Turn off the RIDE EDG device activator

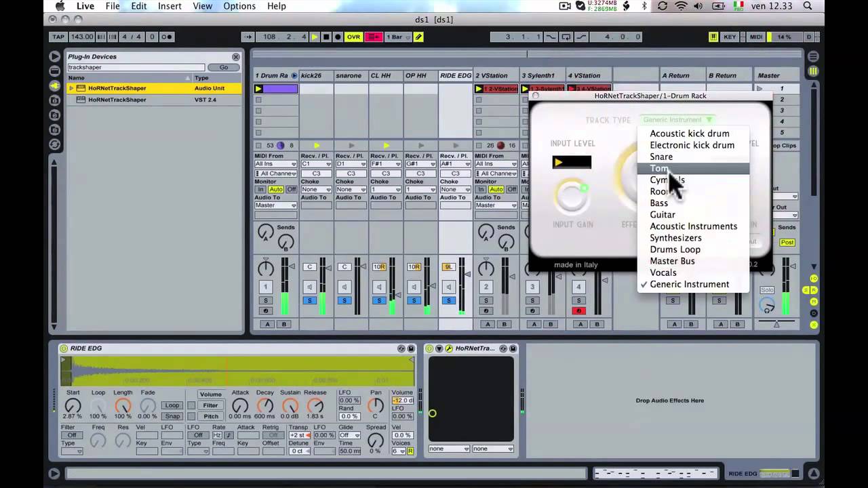[64, 348]
